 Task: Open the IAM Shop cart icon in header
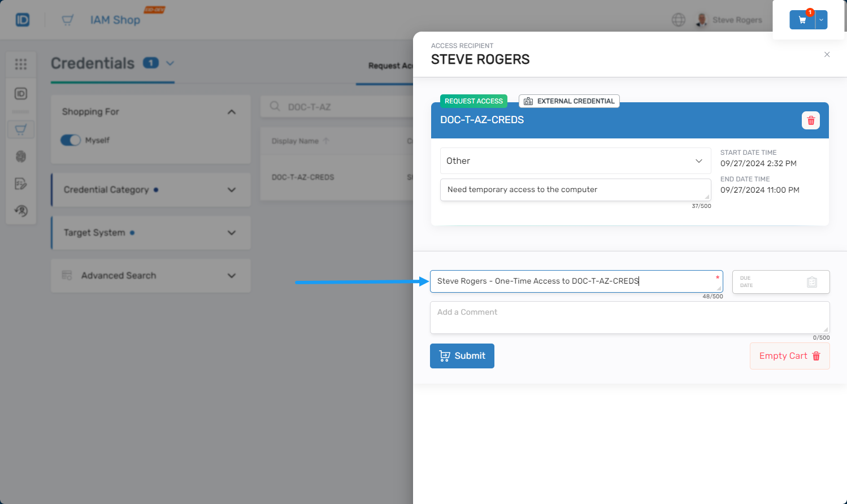click(x=68, y=20)
